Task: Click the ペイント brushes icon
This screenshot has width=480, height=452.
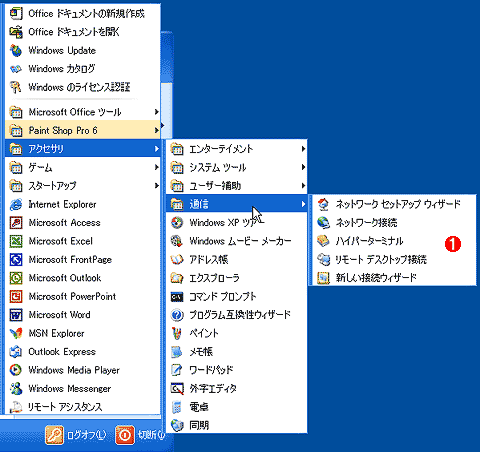Action: point(177,333)
